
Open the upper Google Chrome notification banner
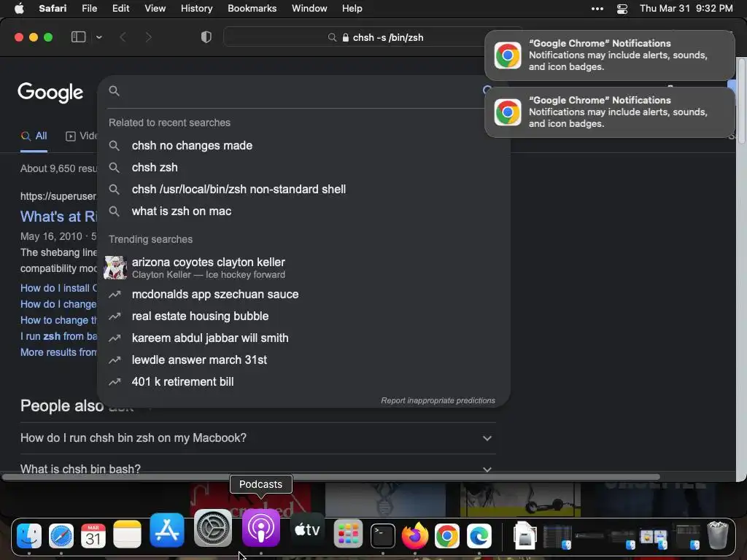point(609,55)
